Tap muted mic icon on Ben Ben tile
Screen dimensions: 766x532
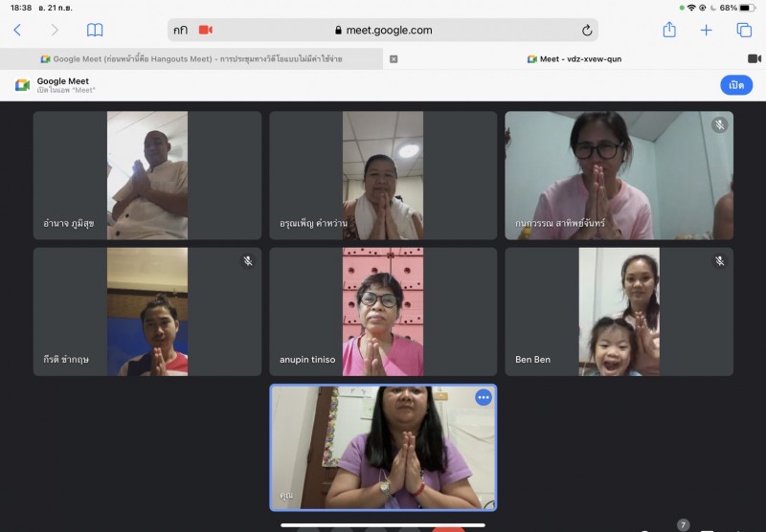pyautogui.click(x=719, y=261)
